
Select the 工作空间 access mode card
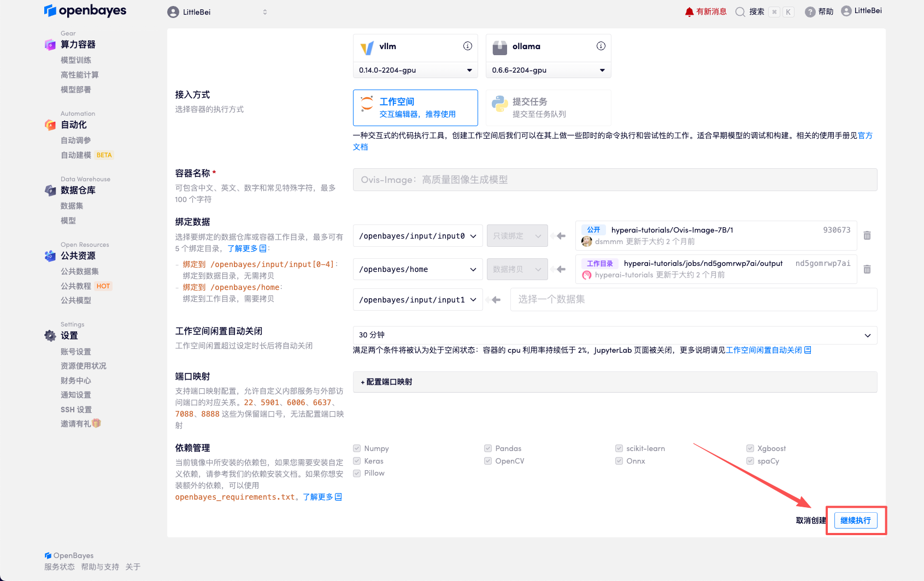pyautogui.click(x=415, y=108)
